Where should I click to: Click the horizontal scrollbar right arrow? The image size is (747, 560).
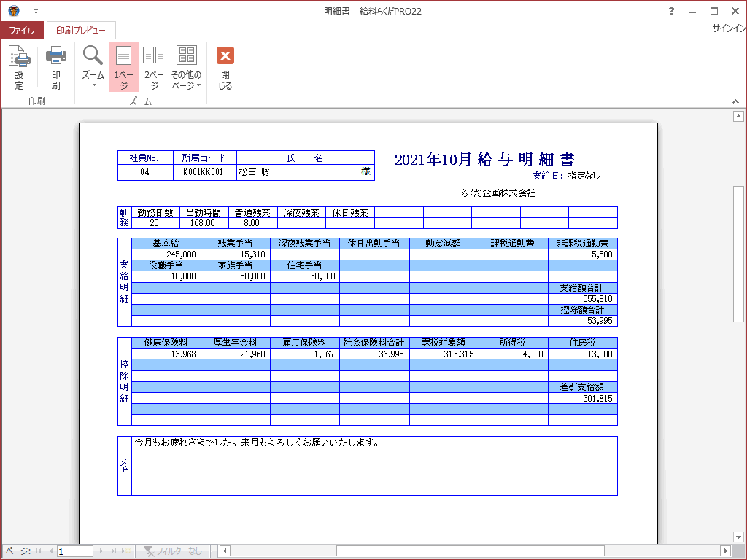pos(725,551)
